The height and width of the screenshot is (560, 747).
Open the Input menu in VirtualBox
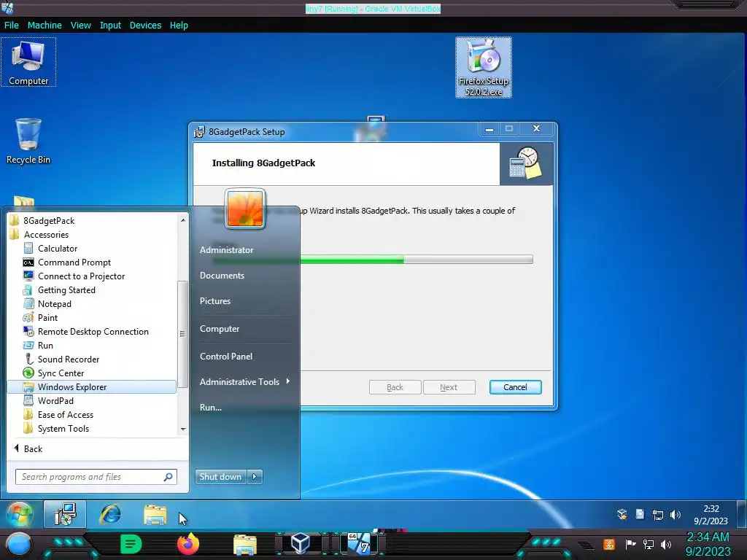(110, 26)
